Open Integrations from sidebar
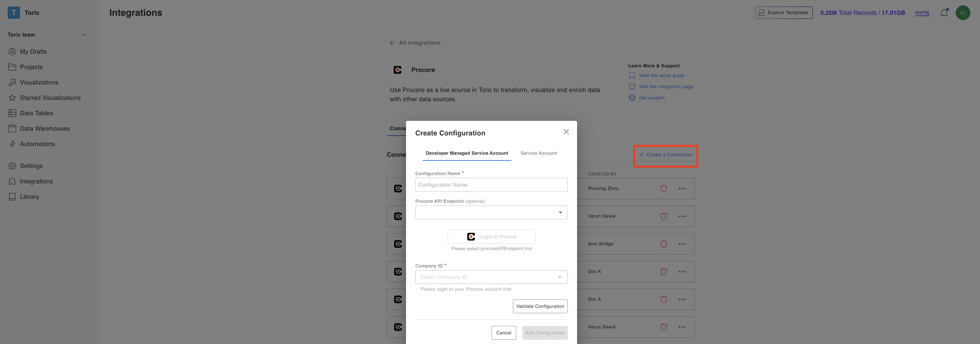 (36, 181)
